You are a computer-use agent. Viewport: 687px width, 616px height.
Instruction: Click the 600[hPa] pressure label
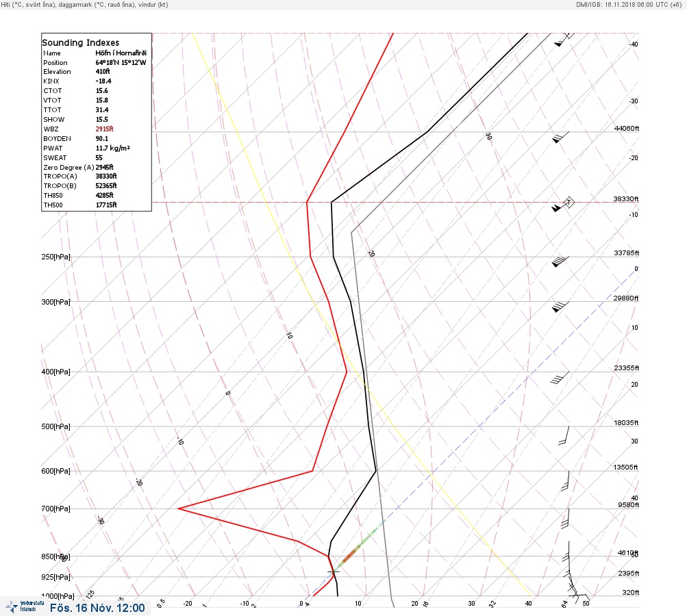tap(55, 471)
